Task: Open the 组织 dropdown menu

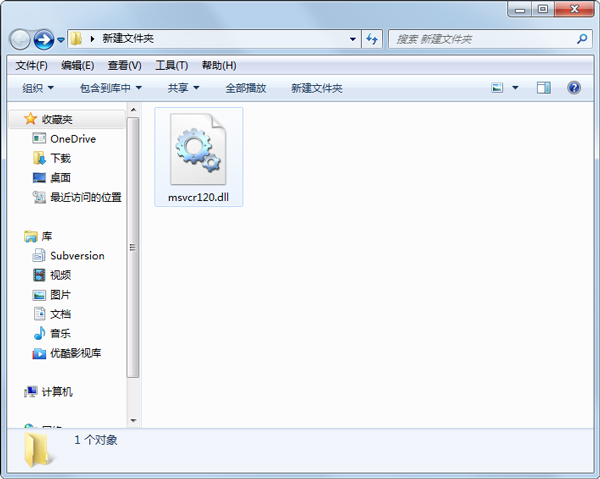Action: (38, 88)
